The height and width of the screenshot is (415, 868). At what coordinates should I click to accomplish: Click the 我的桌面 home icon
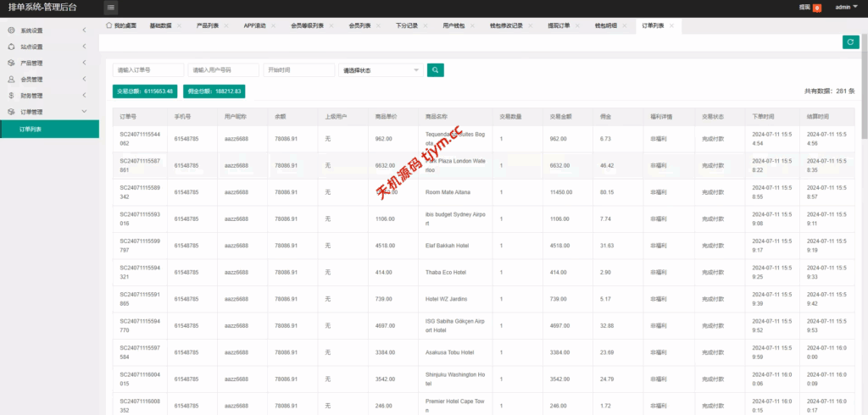[109, 25]
